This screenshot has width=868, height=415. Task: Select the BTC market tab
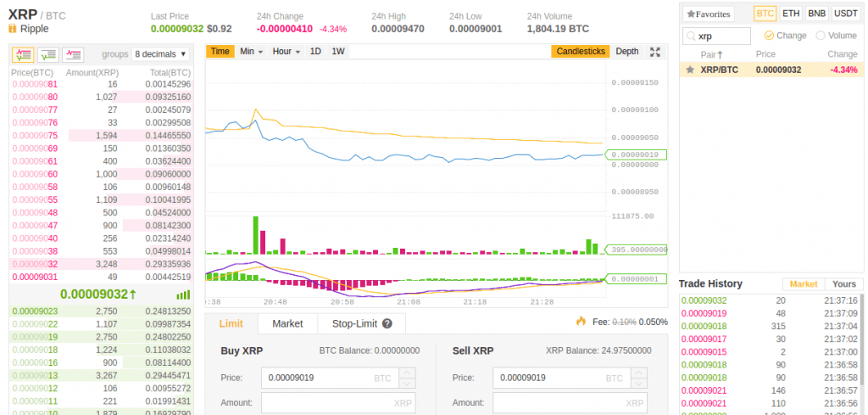pos(765,14)
